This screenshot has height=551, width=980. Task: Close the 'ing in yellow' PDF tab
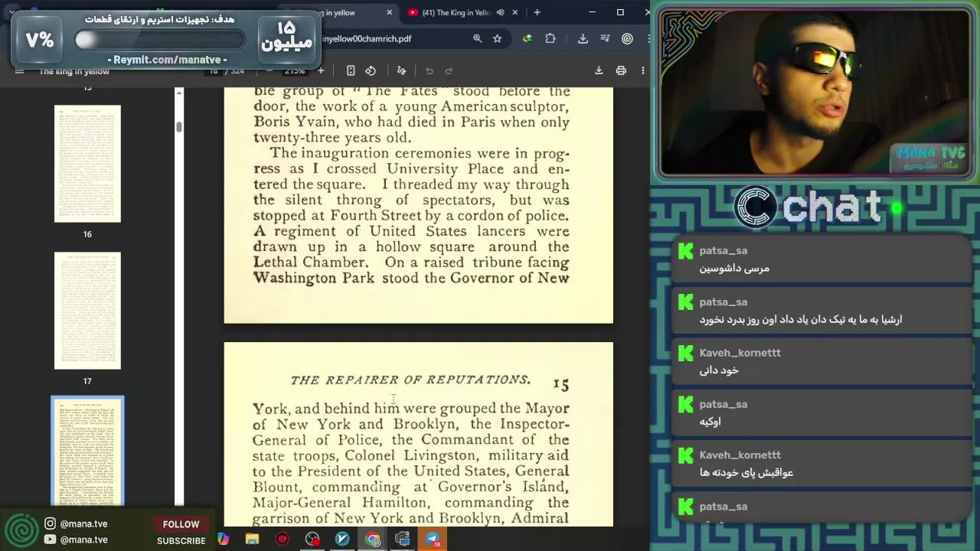[389, 12]
